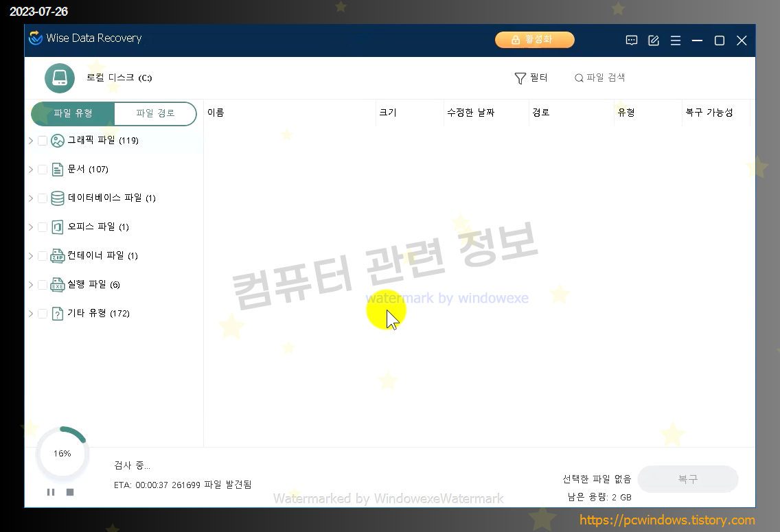The image size is (780, 532).
Task: Click the 16% circular scan progress indicator
Action: pos(62,454)
